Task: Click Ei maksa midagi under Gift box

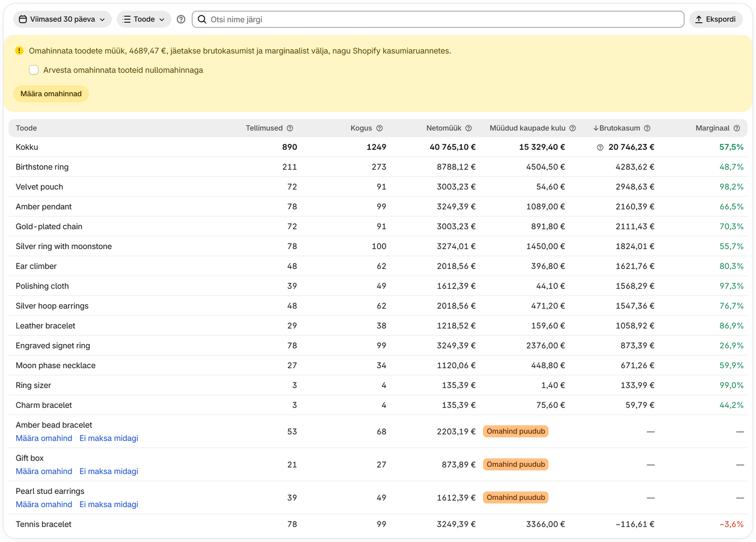Action: click(109, 472)
